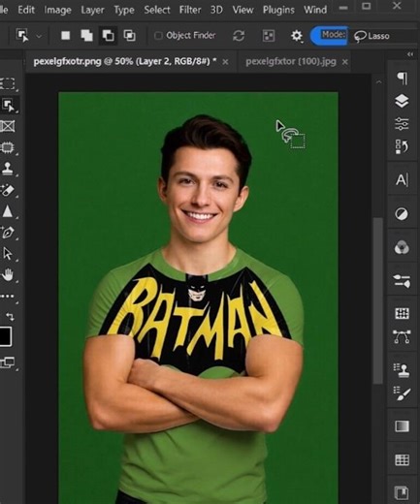Select the Eraser tool
The height and width of the screenshot is (504, 420).
(8, 190)
